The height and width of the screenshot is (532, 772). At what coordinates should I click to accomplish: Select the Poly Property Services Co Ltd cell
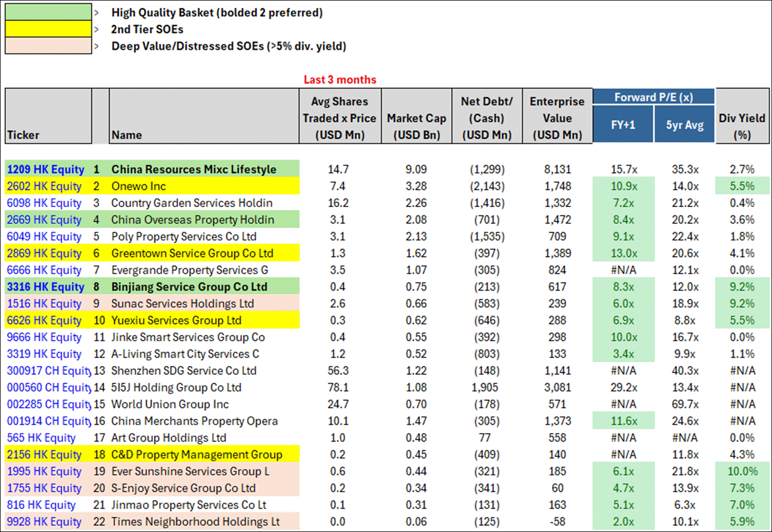[x=204, y=237]
